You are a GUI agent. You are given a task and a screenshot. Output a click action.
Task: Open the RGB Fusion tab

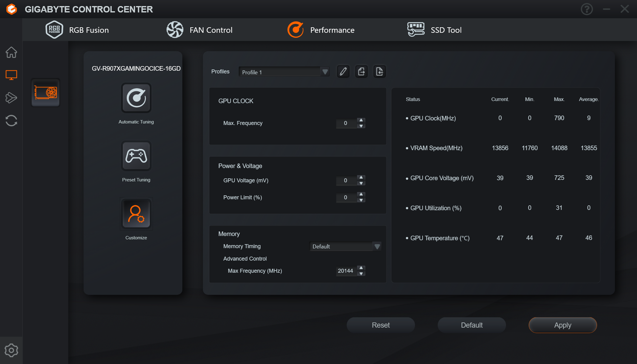(x=77, y=30)
